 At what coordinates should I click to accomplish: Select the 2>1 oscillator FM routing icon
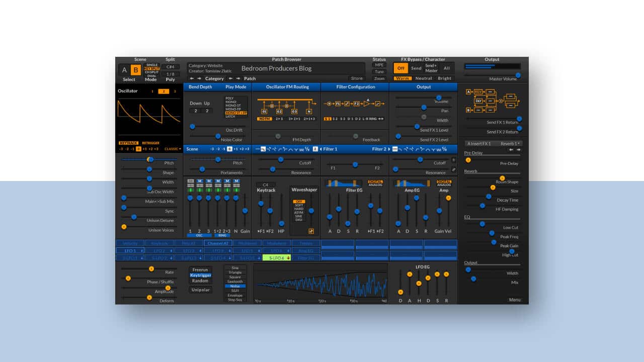pyautogui.click(x=279, y=119)
